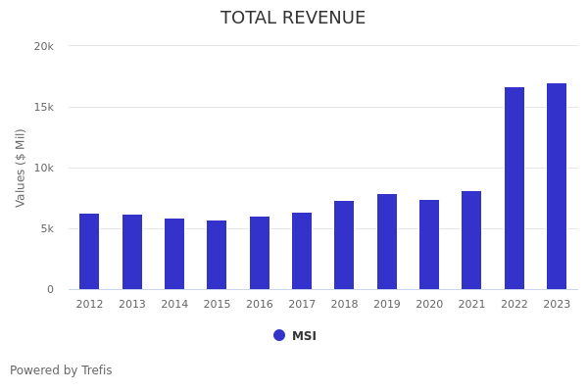Click the 2018 revenue bar

click(344, 245)
